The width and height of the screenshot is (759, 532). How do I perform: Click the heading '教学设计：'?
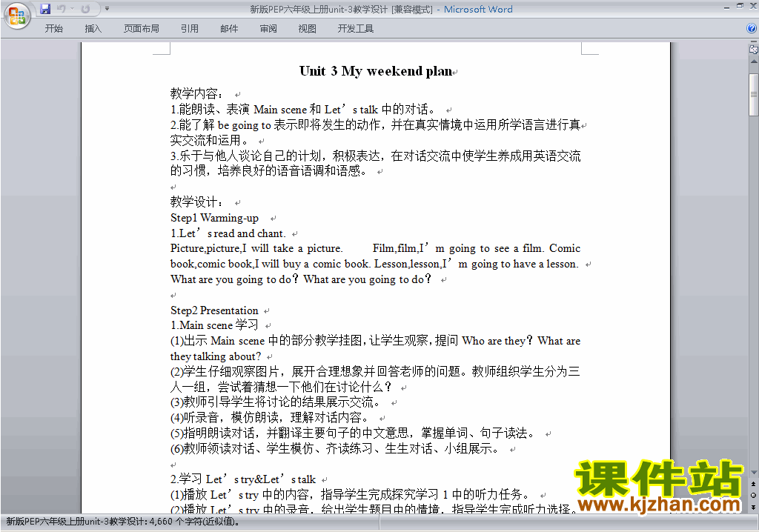[196, 202]
